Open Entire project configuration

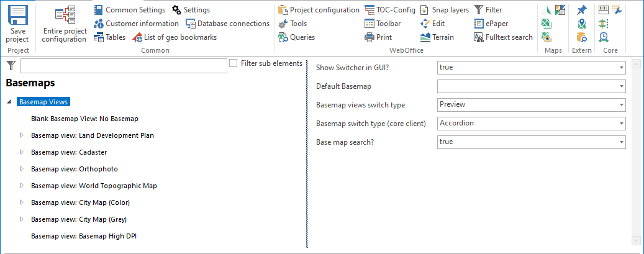pyautogui.click(x=64, y=24)
